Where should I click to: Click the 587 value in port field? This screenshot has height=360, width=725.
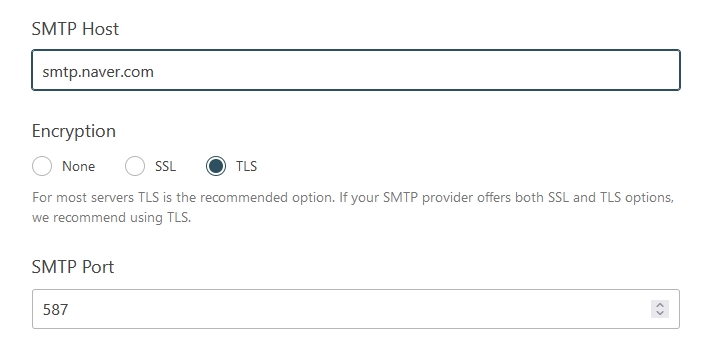55,310
